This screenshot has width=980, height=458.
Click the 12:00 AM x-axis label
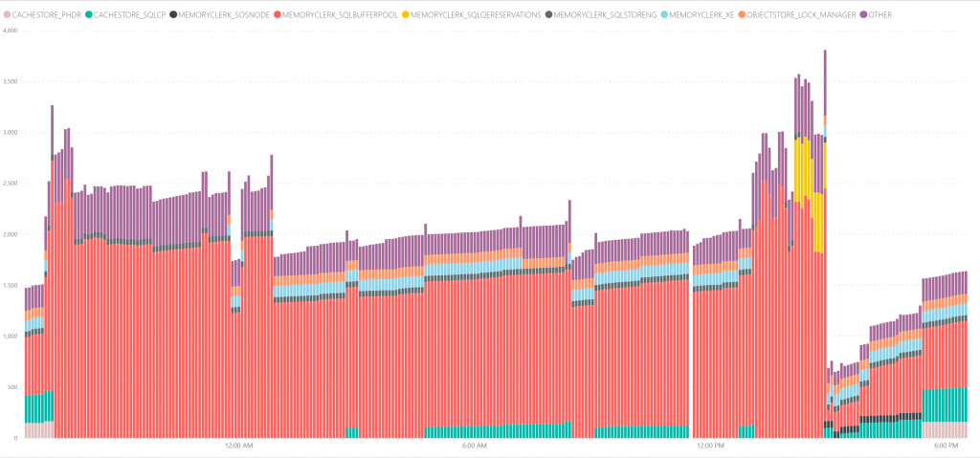[238, 447]
